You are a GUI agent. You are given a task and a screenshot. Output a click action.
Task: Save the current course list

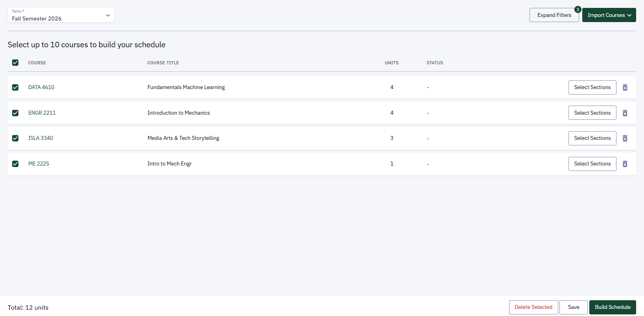pos(574,307)
